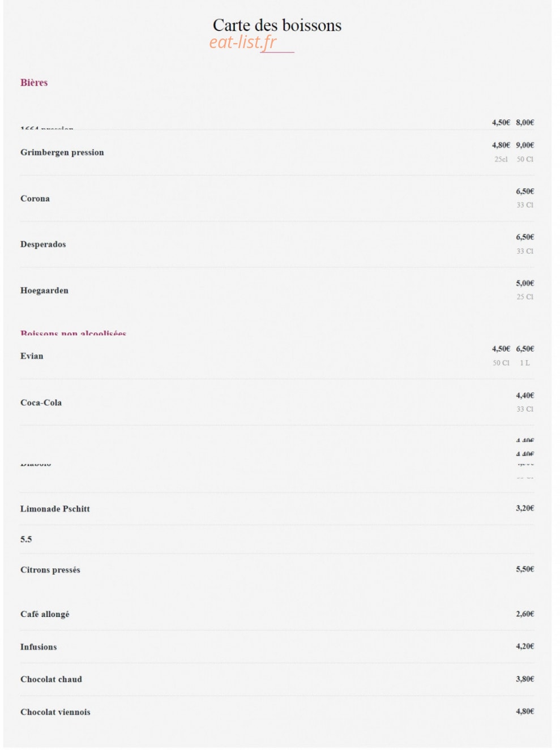Select the Bières section heading

coord(34,83)
